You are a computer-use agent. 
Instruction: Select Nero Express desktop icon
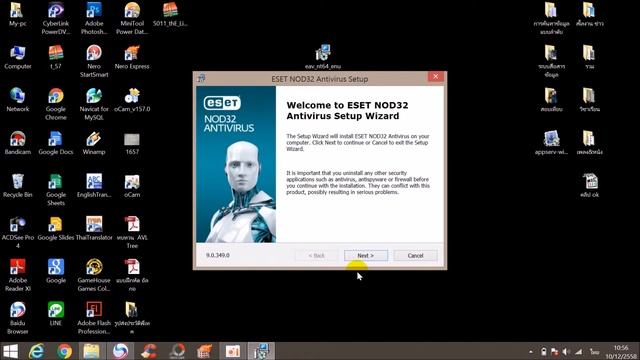coord(132,57)
